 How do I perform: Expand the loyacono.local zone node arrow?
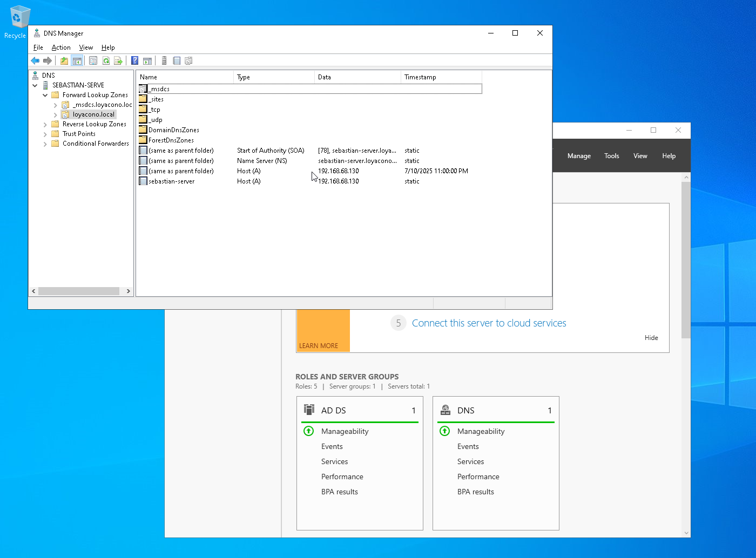[x=55, y=115]
